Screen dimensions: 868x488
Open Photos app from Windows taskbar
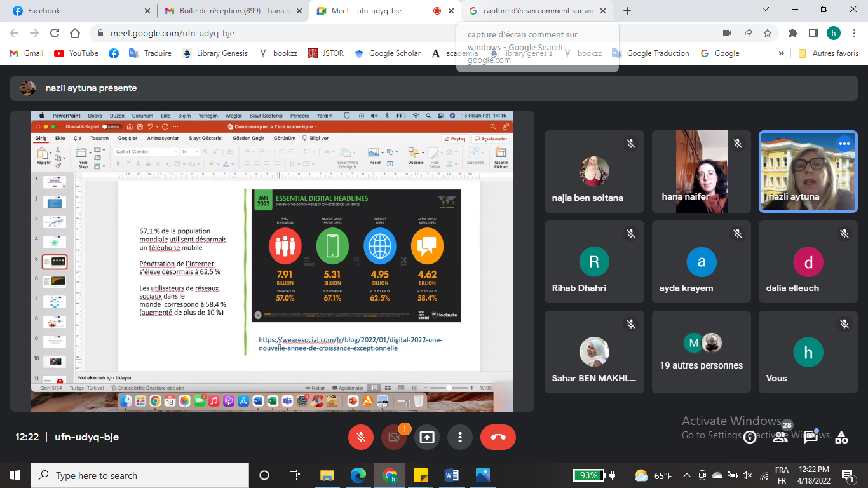(483, 475)
